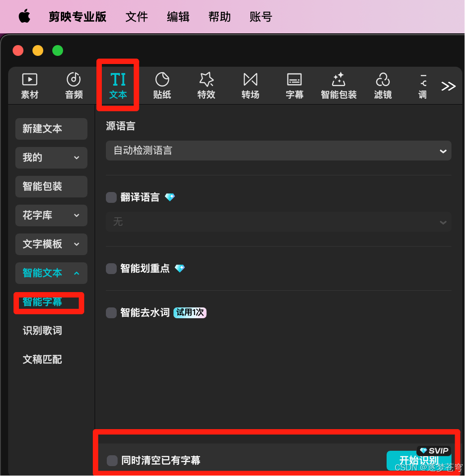Open the 转场 transitions tab
The width and height of the screenshot is (465, 476).
tap(251, 86)
